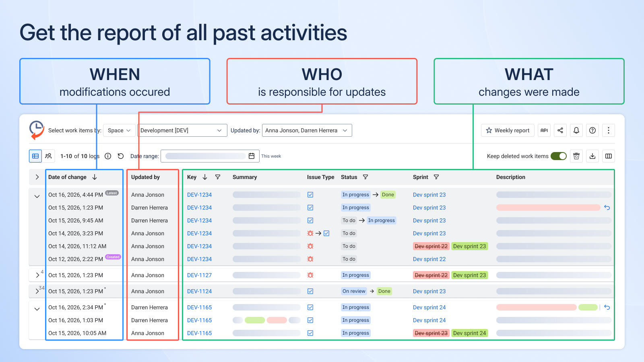Click the Issue Type column header
Screen dimensions: 644x362
point(320,177)
